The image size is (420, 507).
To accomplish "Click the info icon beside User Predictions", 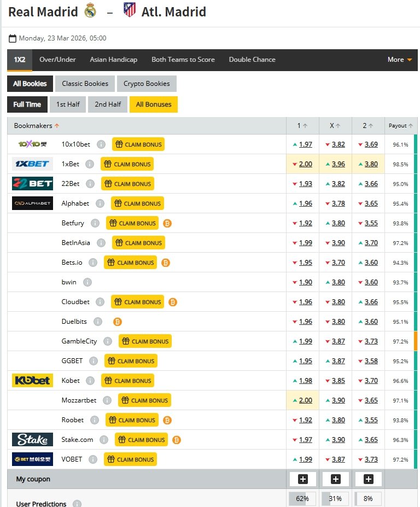I will (x=77, y=504).
